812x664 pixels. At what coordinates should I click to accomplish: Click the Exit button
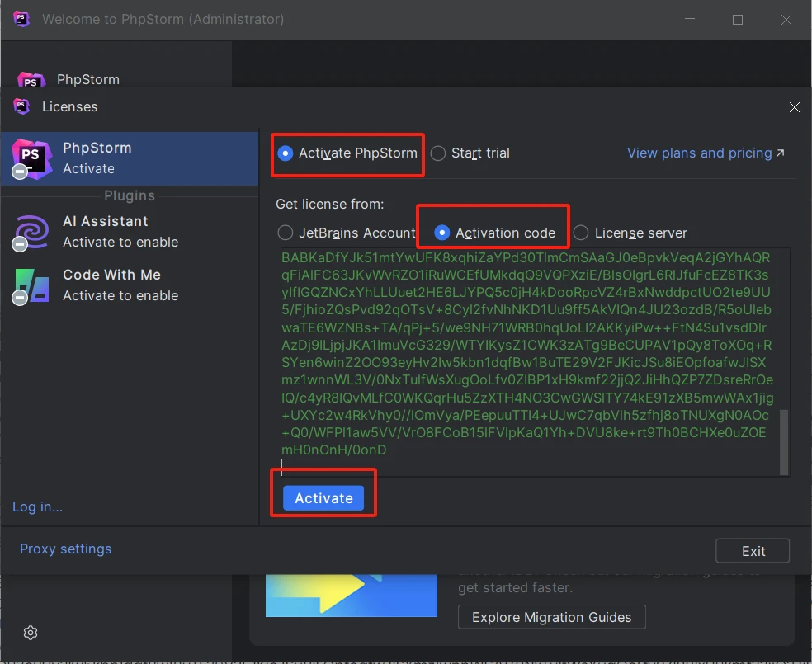(x=753, y=551)
